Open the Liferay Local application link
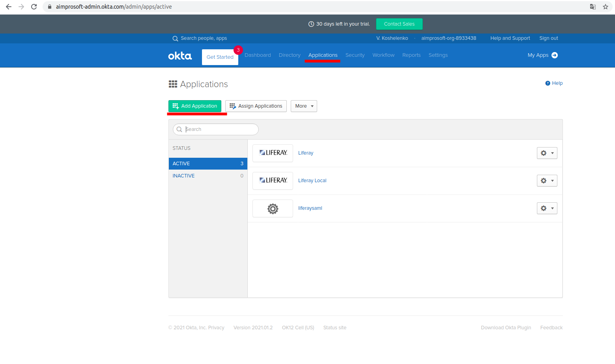 click(312, 181)
